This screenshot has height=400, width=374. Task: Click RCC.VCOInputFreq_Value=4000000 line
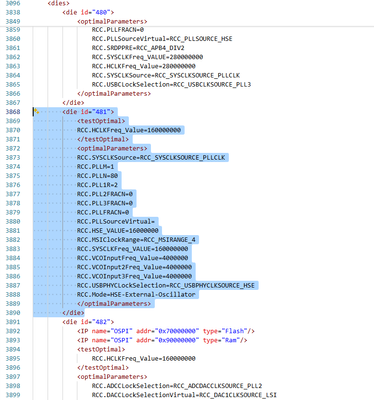(x=133, y=258)
